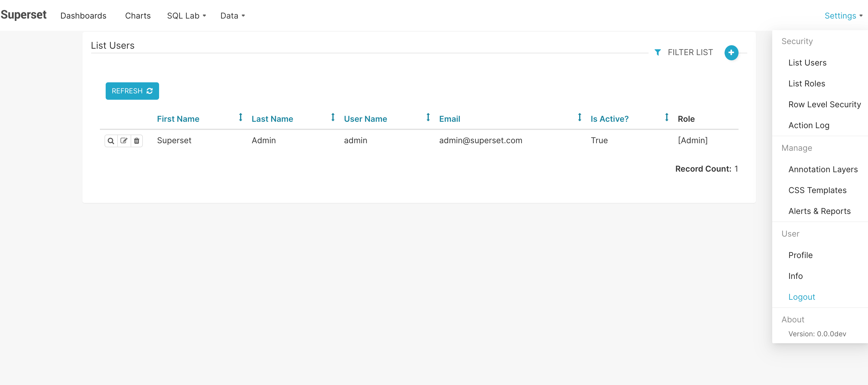Viewport: 868px width, 385px height.
Task: Click the edit pencil icon for the admin user
Action: (124, 141)
